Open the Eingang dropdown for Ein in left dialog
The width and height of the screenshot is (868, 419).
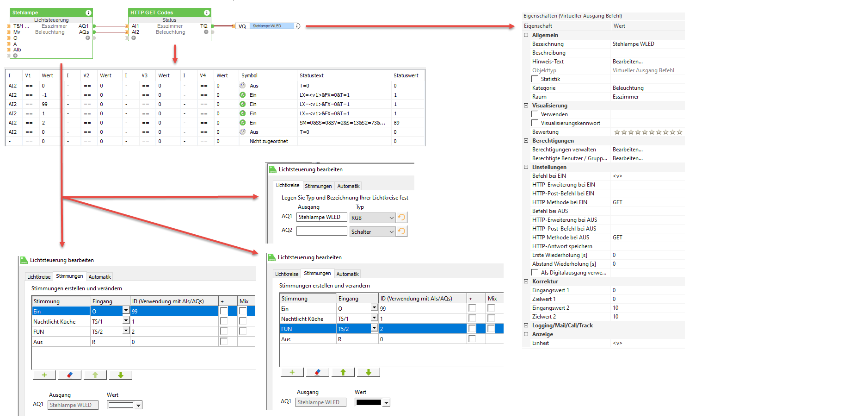[125, 311]
